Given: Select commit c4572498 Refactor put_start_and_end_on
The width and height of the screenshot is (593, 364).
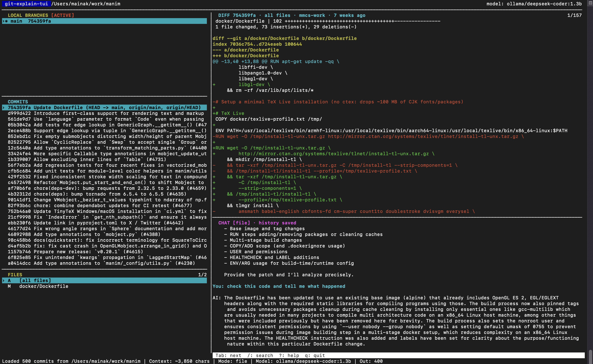Looking at the screenshot, I should pos(104,182).
